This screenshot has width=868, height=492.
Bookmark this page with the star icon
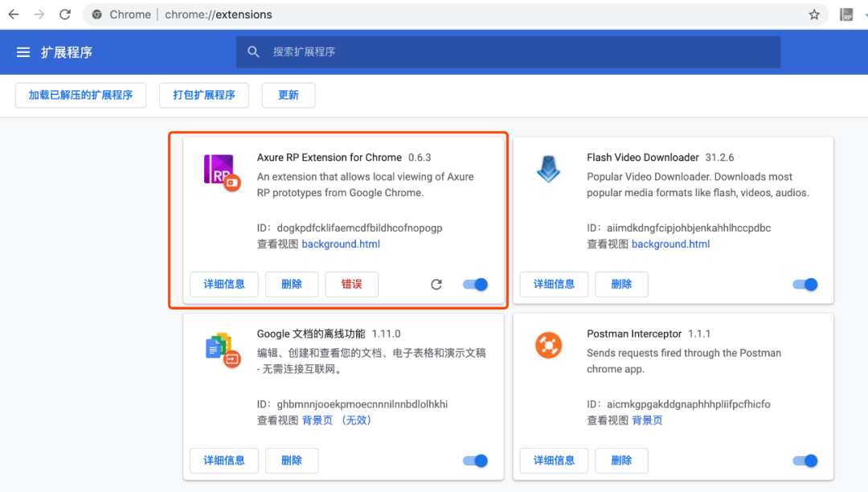coord(813,14)
